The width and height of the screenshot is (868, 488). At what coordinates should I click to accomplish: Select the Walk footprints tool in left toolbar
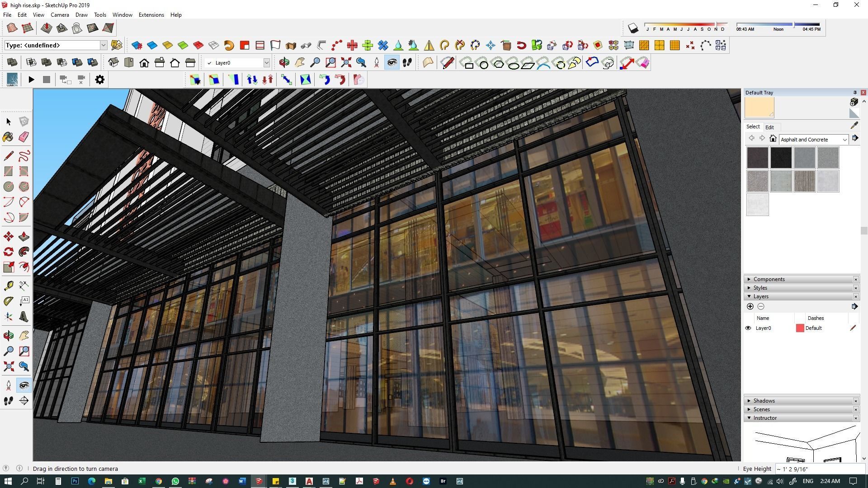(x=9, y=401)
